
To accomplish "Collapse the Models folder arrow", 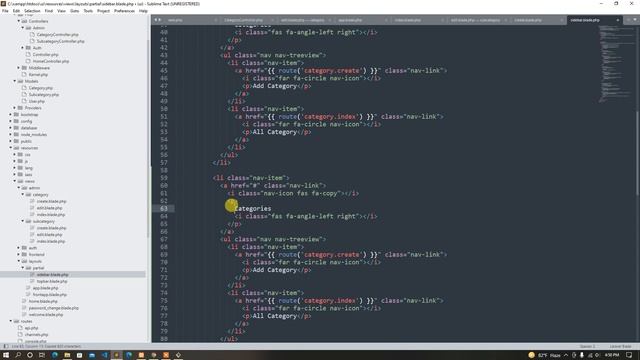I will 15,81.
